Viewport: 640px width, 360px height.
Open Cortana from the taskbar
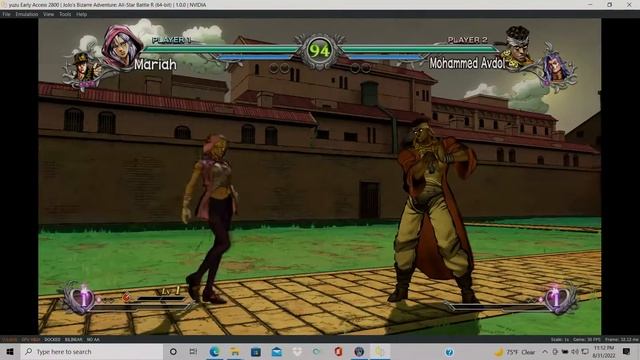173,351
